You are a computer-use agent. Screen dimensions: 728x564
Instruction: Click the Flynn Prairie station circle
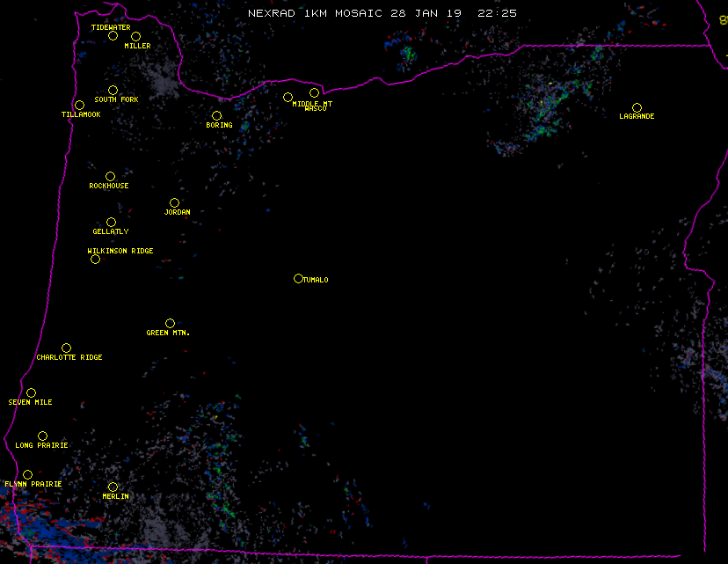[x=27, y=475]
